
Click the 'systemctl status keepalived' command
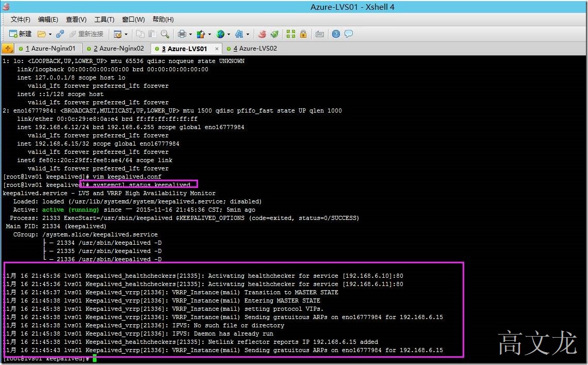[141, 185]
